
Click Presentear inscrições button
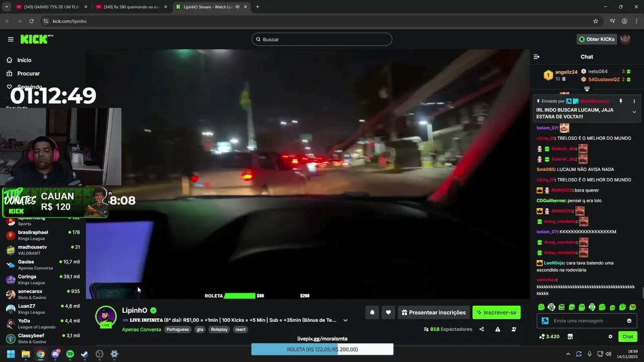tap(434, 312)
